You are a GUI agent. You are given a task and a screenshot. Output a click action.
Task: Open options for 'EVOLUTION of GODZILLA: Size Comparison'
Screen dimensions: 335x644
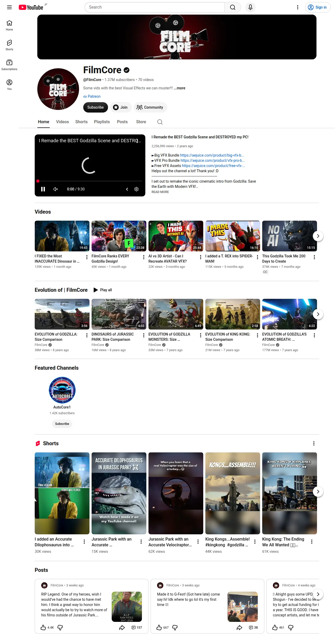tap(87, 335)
